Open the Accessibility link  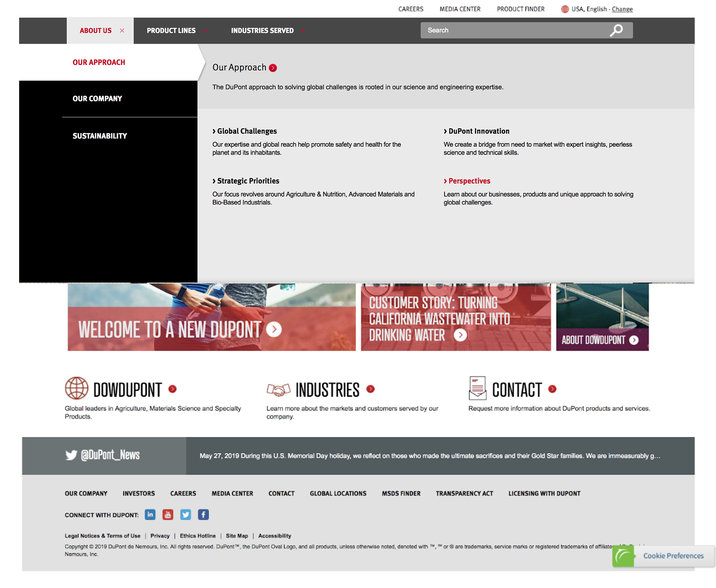coord(274,536)
